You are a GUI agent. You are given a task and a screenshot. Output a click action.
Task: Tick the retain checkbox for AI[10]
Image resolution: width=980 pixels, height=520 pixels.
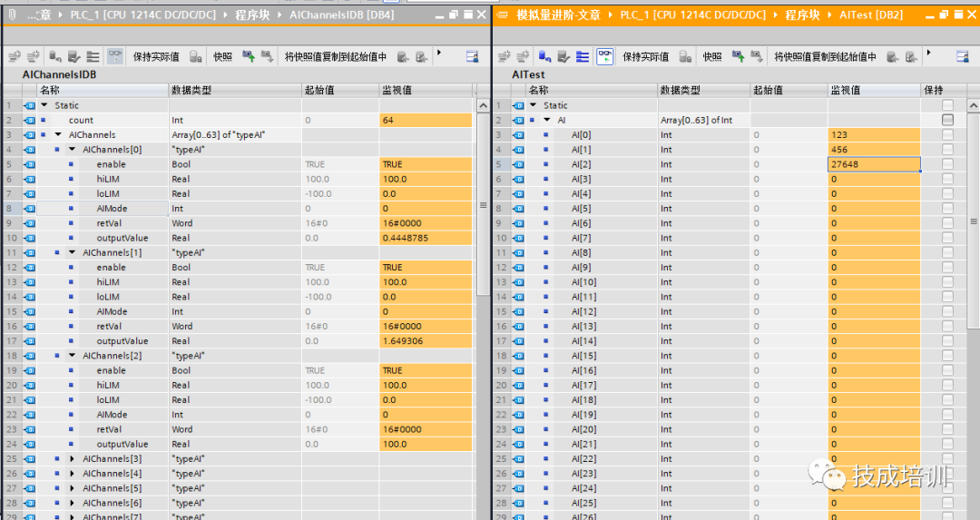tap(947, 282)
